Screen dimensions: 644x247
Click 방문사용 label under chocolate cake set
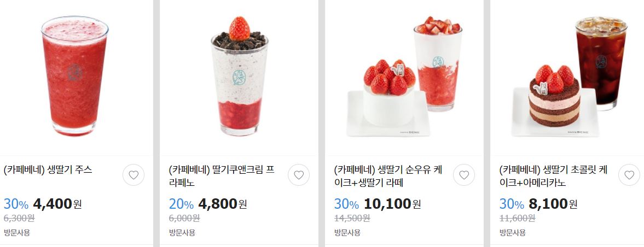[512, 233]
